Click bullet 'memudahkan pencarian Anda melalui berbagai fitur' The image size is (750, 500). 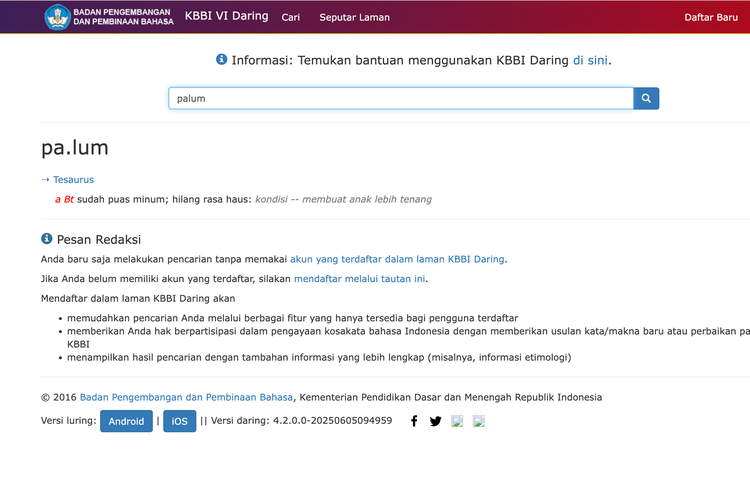293,318
